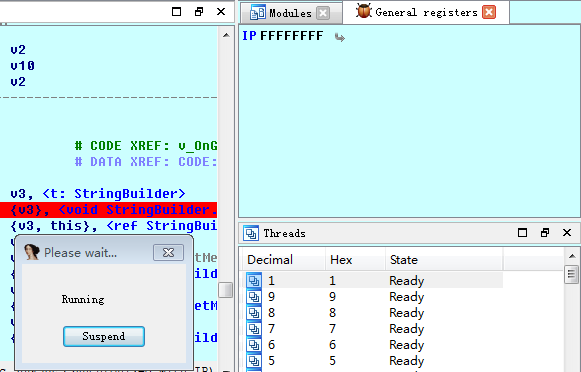
Task: Restore the Threads panel window
Action: pos(545,233)
